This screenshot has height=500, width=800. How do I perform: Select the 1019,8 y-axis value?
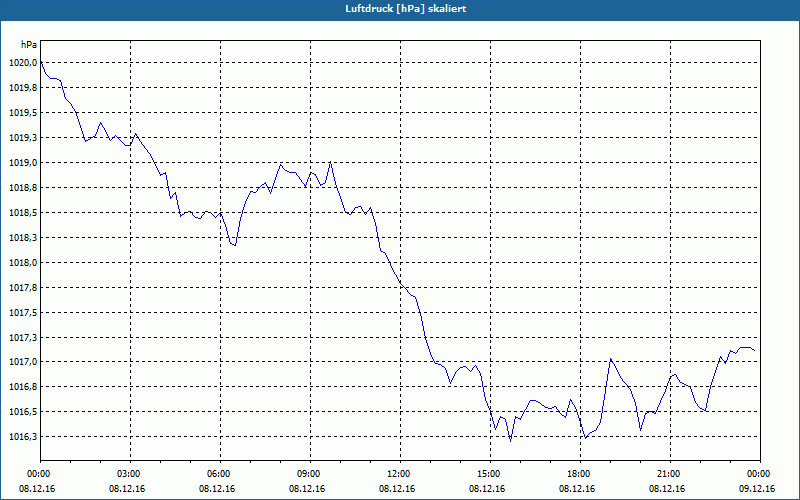click(x=23, y=88)
